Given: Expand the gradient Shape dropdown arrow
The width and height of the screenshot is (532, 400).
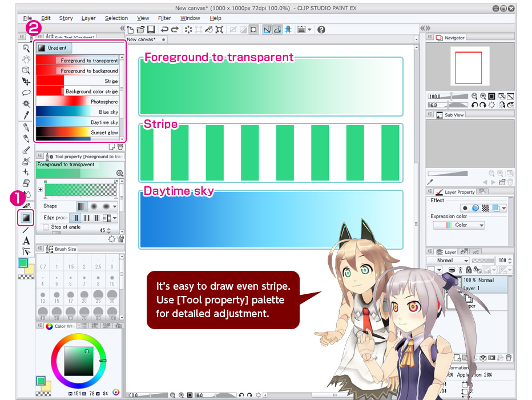Looking at the screenshot, I should coord(115,206).
